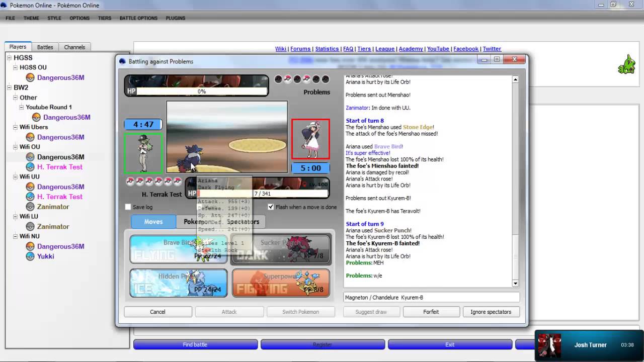The width and height of the screenshot is (644, 362).
Task: Click the rightmost pokeball in Problems' team row
Action: coord(326,79)
